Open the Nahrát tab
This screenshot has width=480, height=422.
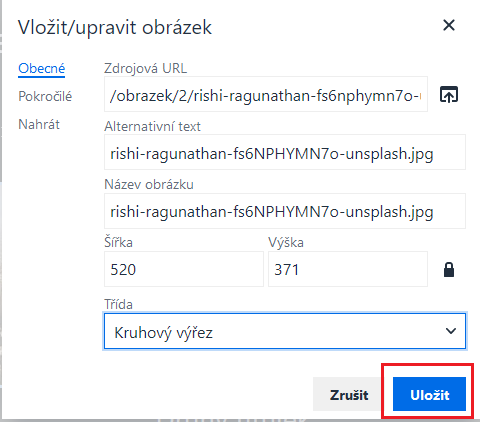tap(39, 125)
